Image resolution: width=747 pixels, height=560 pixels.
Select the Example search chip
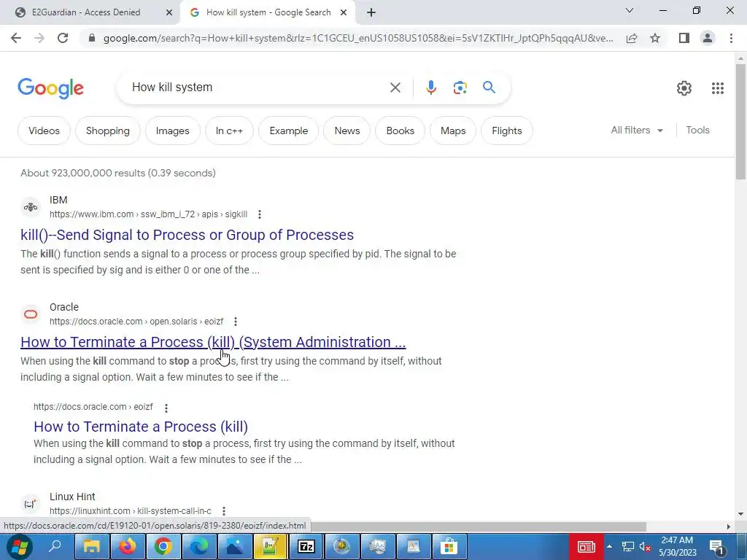pyautogui.click(x=289, y=131)
